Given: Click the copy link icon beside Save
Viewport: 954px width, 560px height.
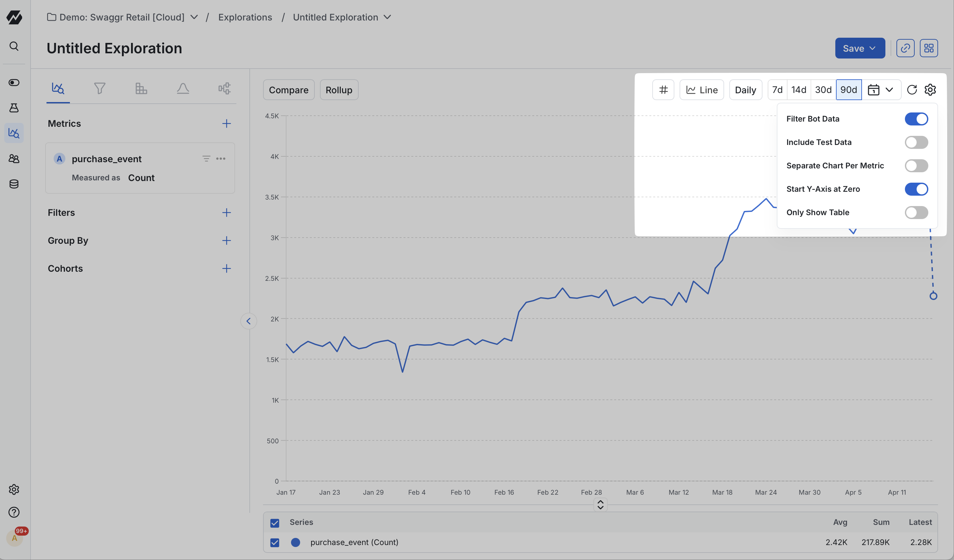Looking at the screenshot, I should click(905, 48).
